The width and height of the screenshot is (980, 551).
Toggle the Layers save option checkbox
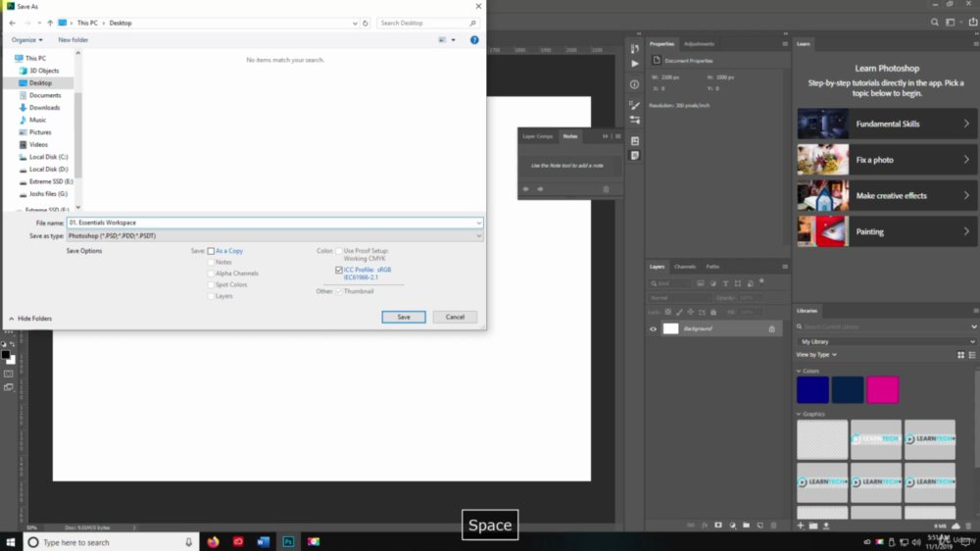(x=212, y=296)
